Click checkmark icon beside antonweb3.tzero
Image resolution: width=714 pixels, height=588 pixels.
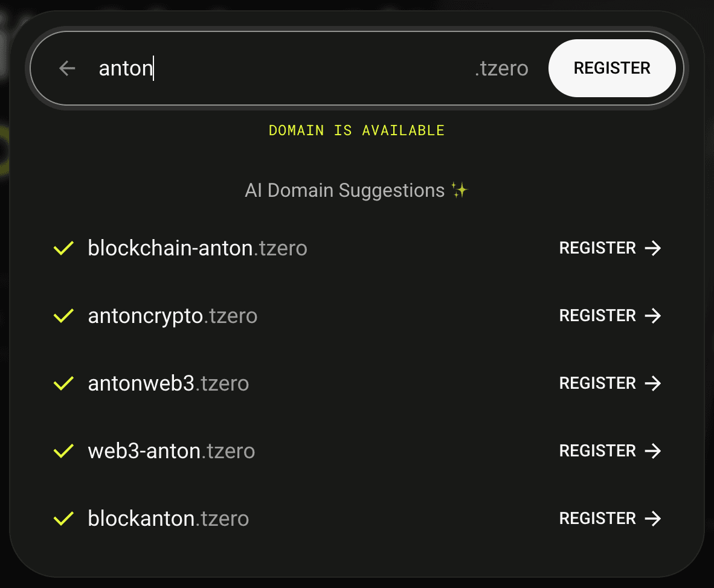pyautogui.click(x=64, y=383)
